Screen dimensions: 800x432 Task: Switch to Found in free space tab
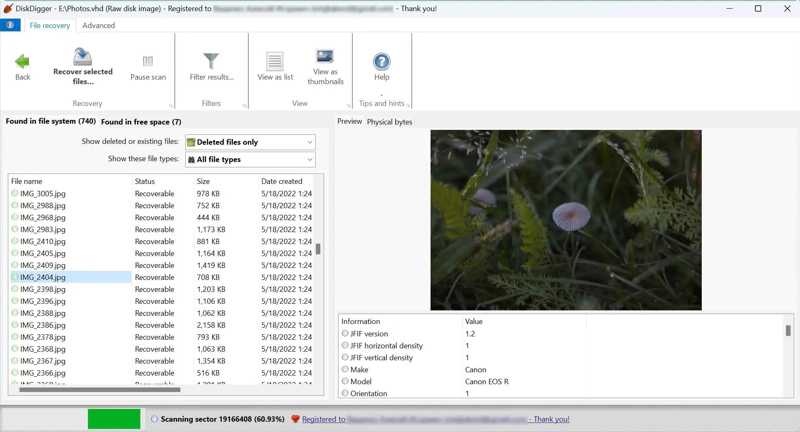(141, 122)
